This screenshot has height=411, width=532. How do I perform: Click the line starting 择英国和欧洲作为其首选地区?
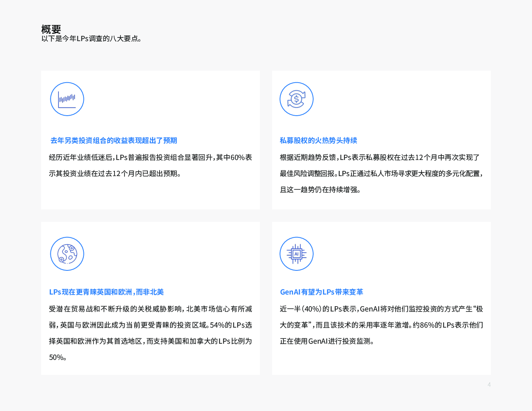pyautogui.click(x=150, y=341)
